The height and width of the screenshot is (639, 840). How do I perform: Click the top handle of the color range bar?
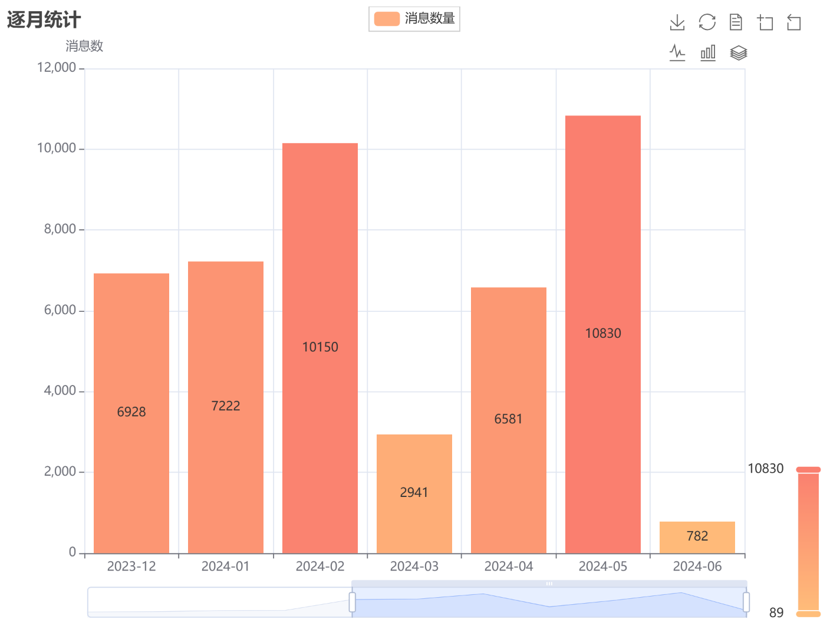point(808,470)
